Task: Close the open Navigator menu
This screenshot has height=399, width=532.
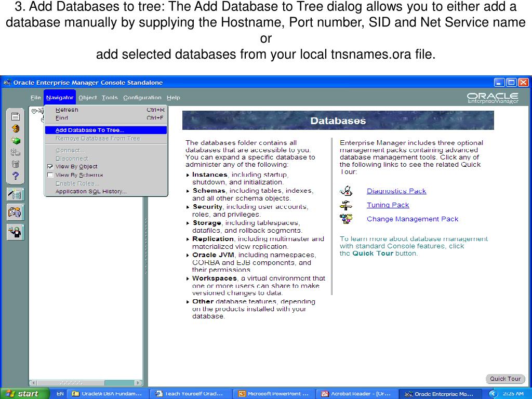Action: (x=60, y=98)
